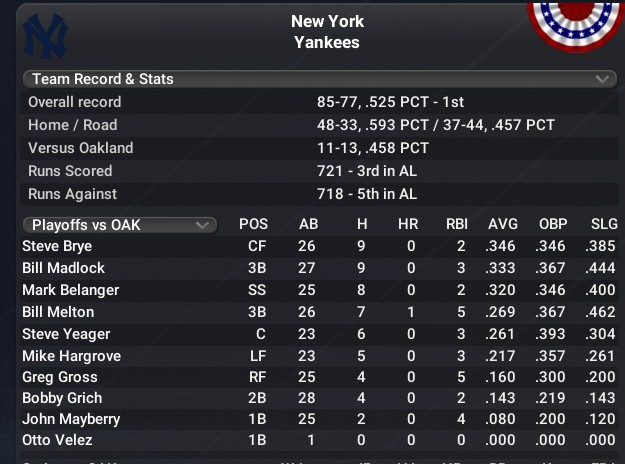Sort players by HR column header
Viewport: 625px width, 464px height.
(x=408, y=224)
